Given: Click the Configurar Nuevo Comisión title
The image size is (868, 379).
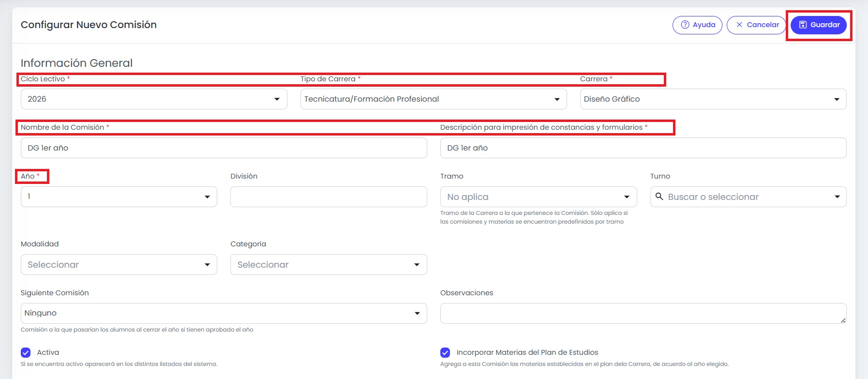Looking at the screenshot, I should [x=89, y=25].
